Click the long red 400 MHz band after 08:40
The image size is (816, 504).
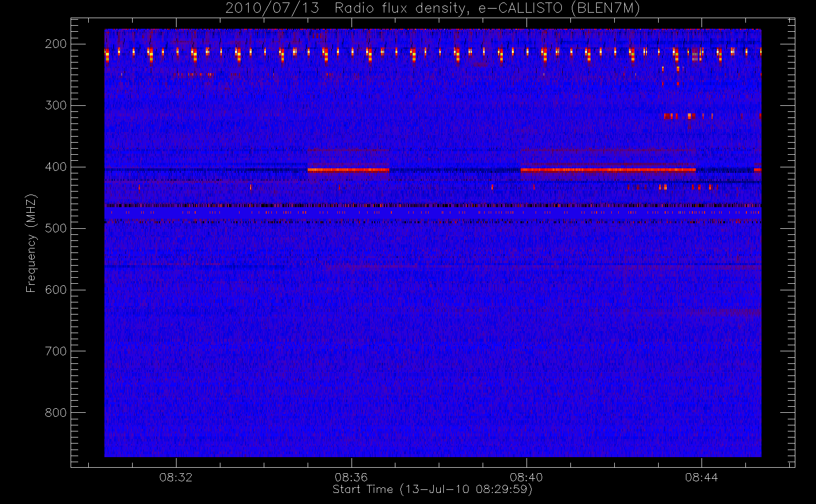click(608, 170)
